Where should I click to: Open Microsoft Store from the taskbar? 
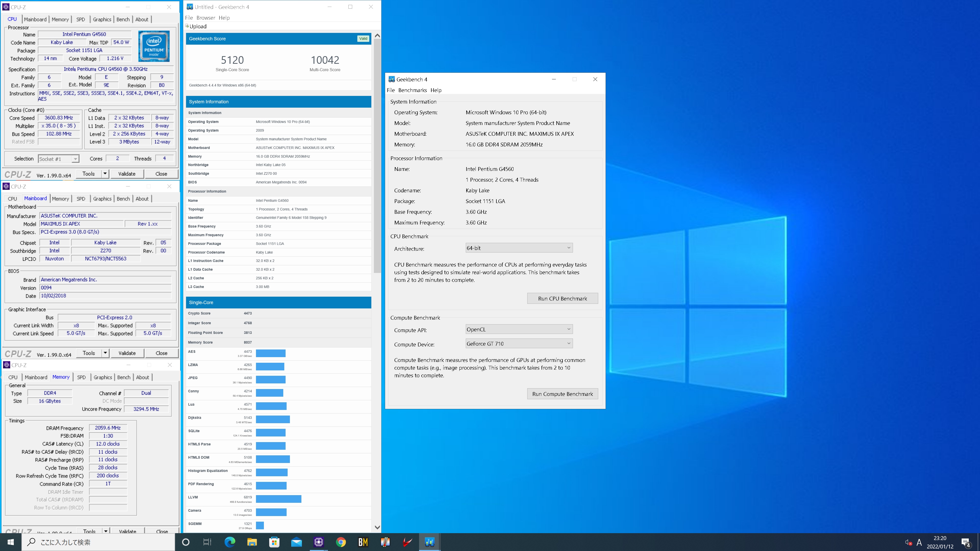click(274, 542)
